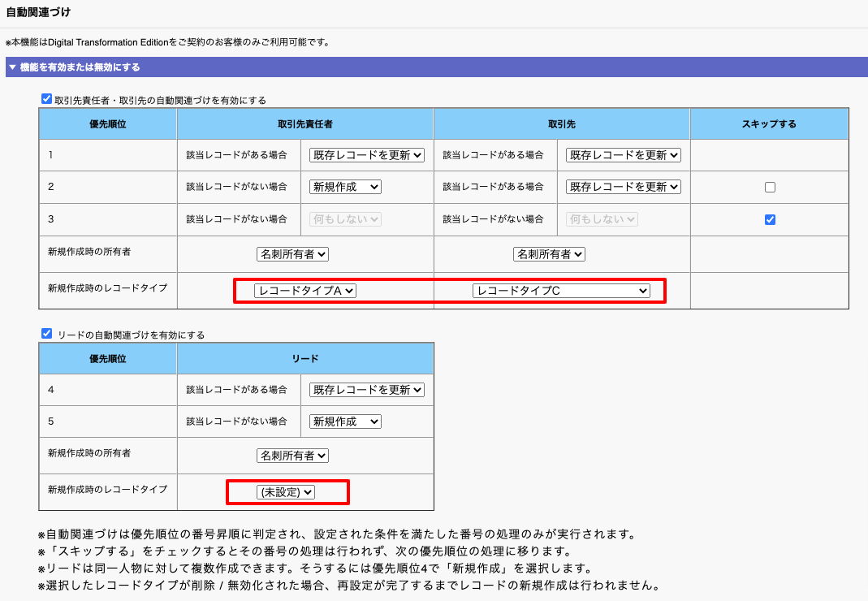Image resolution: width=868 pixels, height=601 pixels.
Task: Collapse the 機能を有効または無効にする section triangle
Action: [x=12, y=67]
